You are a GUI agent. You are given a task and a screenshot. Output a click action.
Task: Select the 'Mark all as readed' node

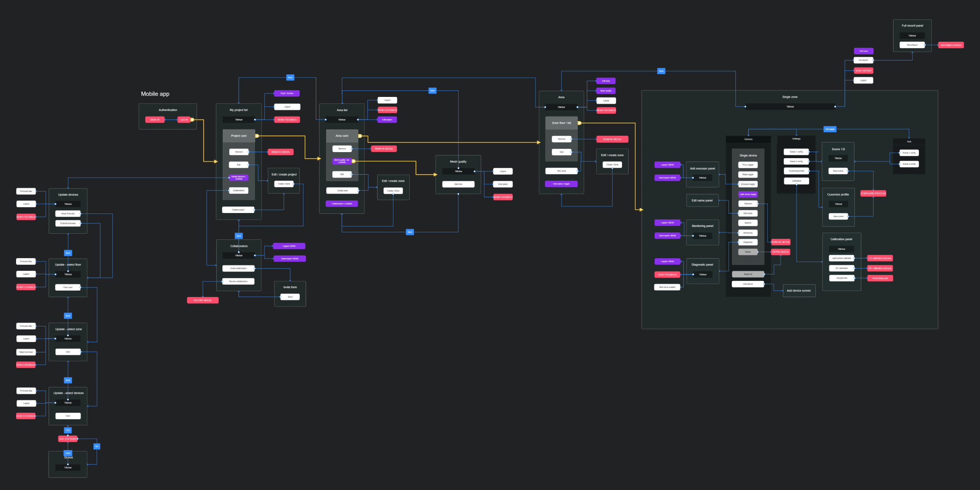pos(667,287)
